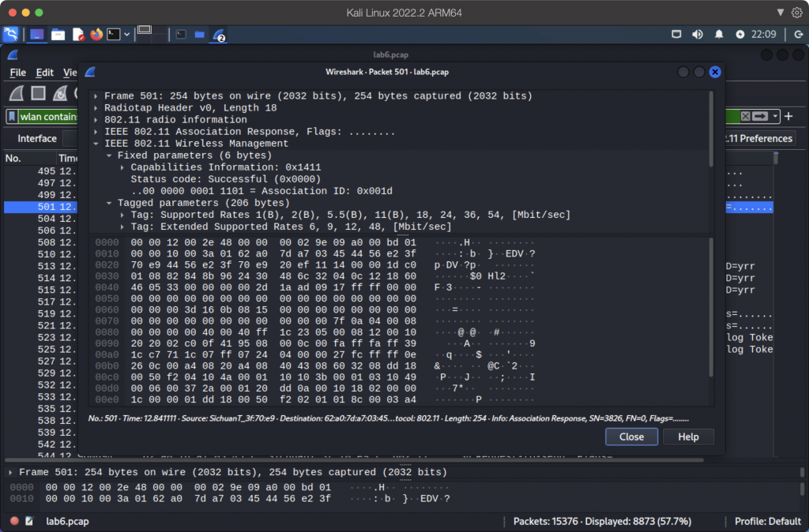The height and width of the screenshot is (532, 809).
Task: Add a filter button with plus icon
Action: click(788, 116)
